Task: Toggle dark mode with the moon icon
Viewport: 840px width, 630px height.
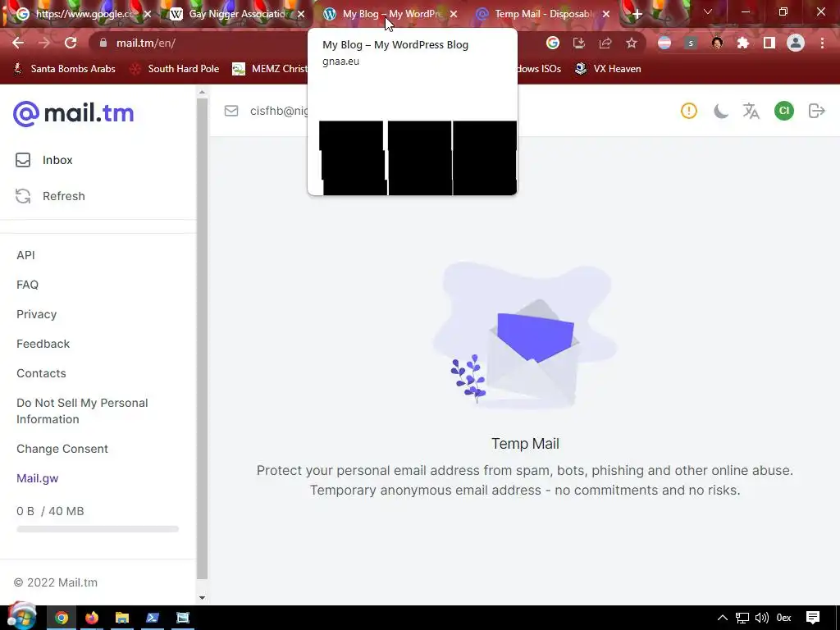Action: 720,111
